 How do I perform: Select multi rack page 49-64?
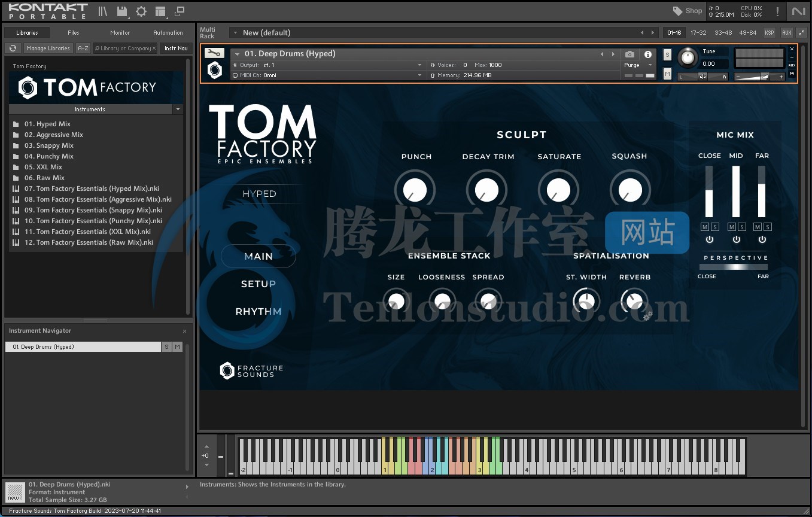748,33
